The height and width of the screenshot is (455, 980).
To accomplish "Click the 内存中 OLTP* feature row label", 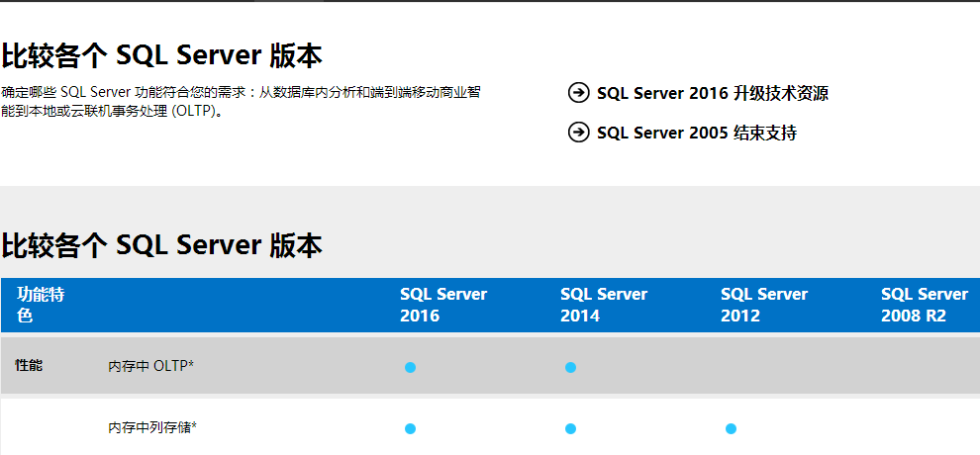I will pos(150,366).
